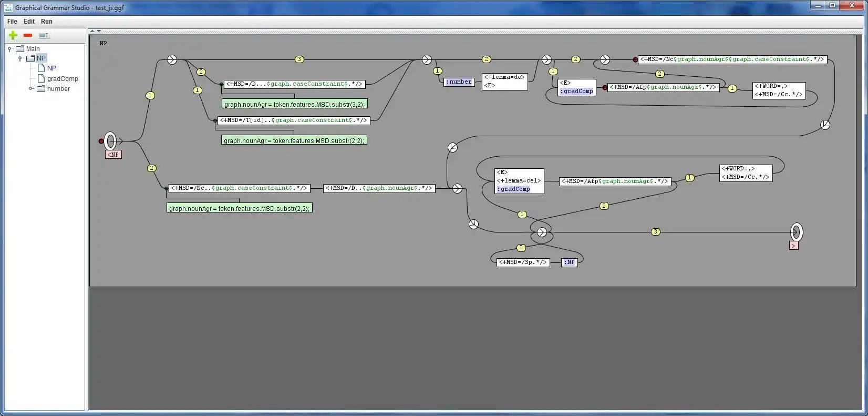
Task: Click the final node above the > label
Action: (797, 231)
